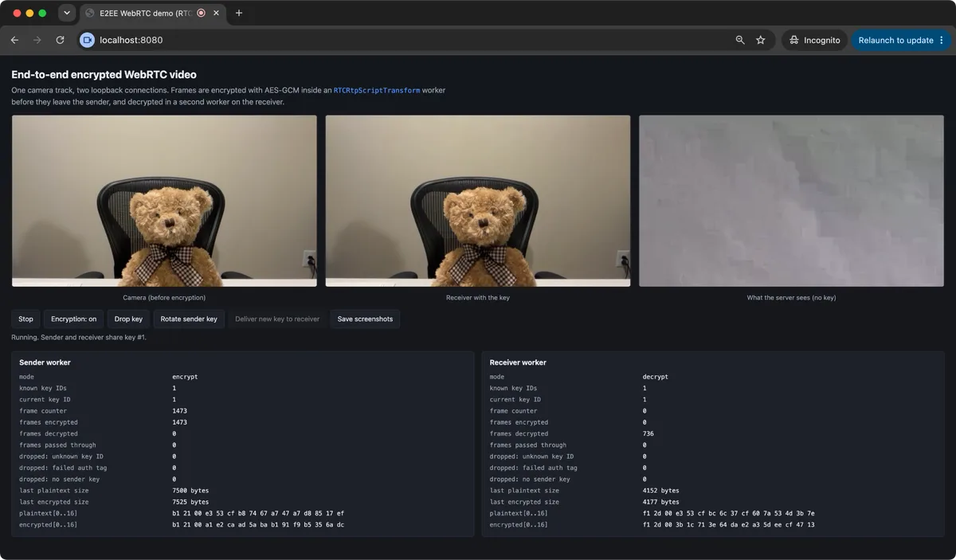Click the tab recording indicator icon

201,13
